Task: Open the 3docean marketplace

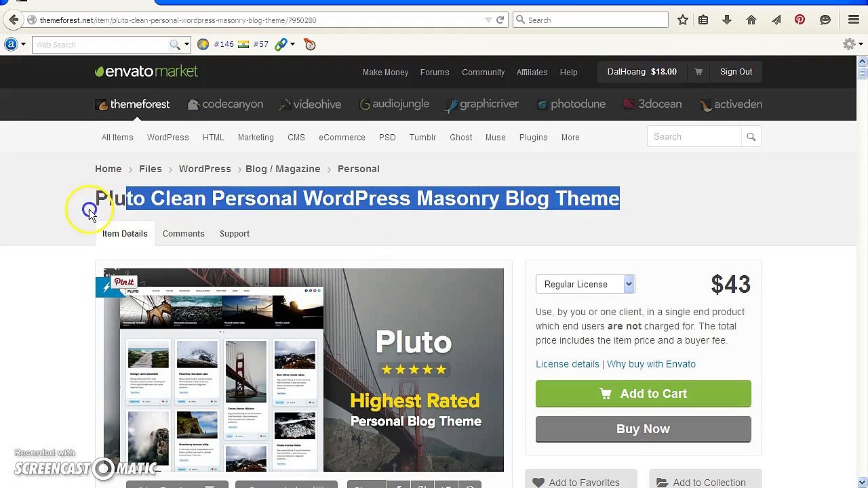Action: [652, 104]
